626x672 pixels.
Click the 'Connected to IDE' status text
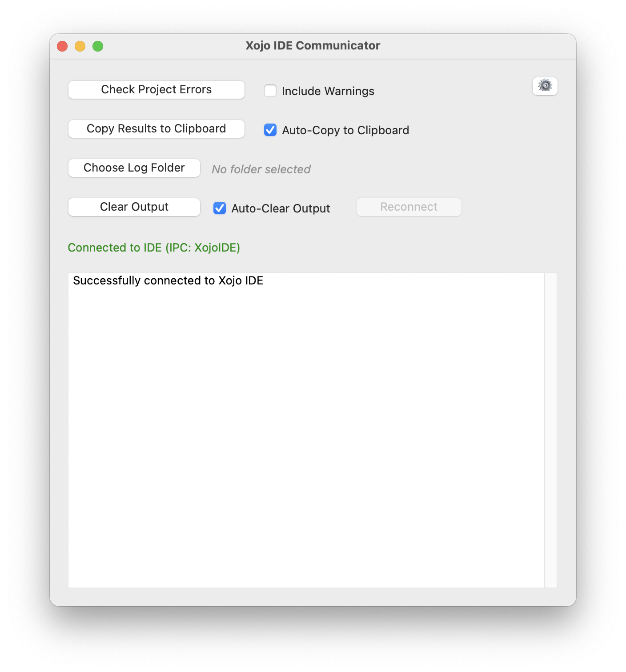click(x=154, y=248)
